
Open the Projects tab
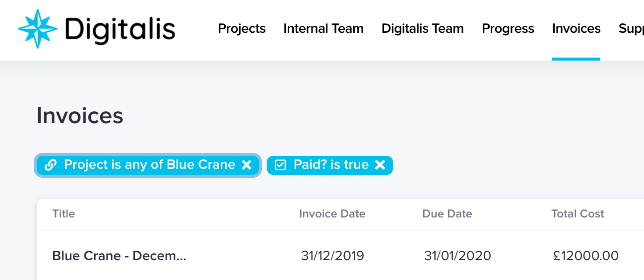(x=242, y=29)
